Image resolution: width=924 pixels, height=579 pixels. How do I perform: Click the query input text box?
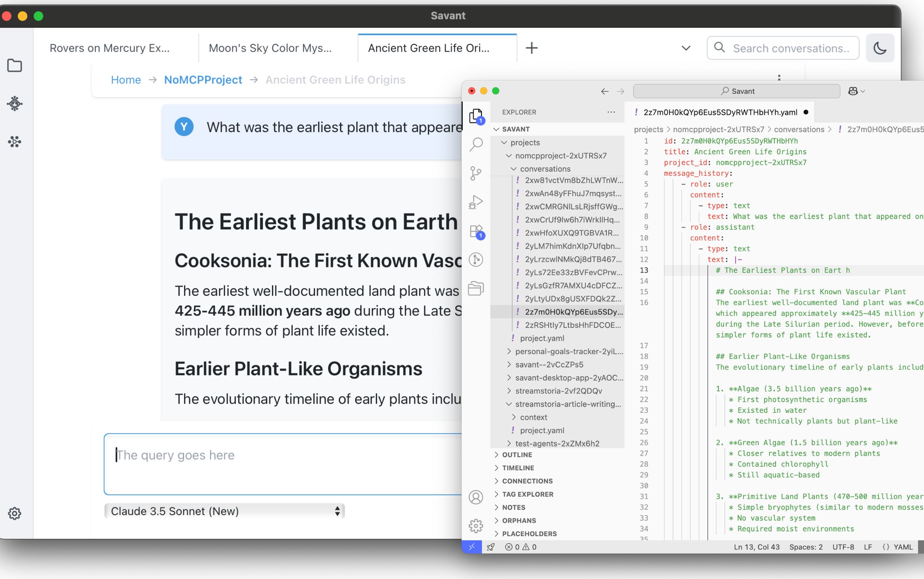coord(283,464)
